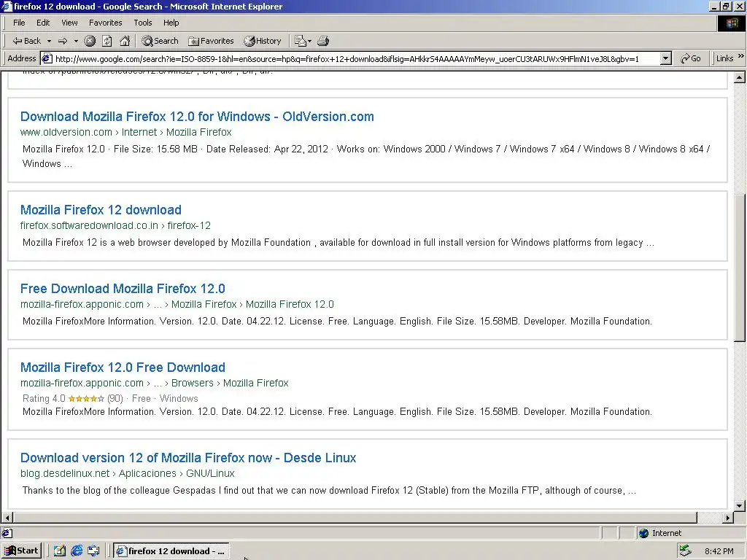Viewport: 747px width, 560px height.
Task: Click the Rating 4.0 stars text
Action: tap(72, 399)
